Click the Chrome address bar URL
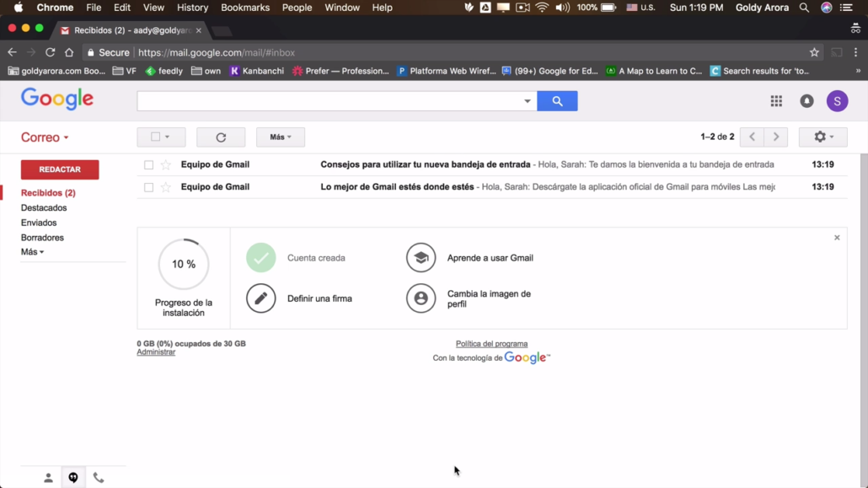 (217, 52)
